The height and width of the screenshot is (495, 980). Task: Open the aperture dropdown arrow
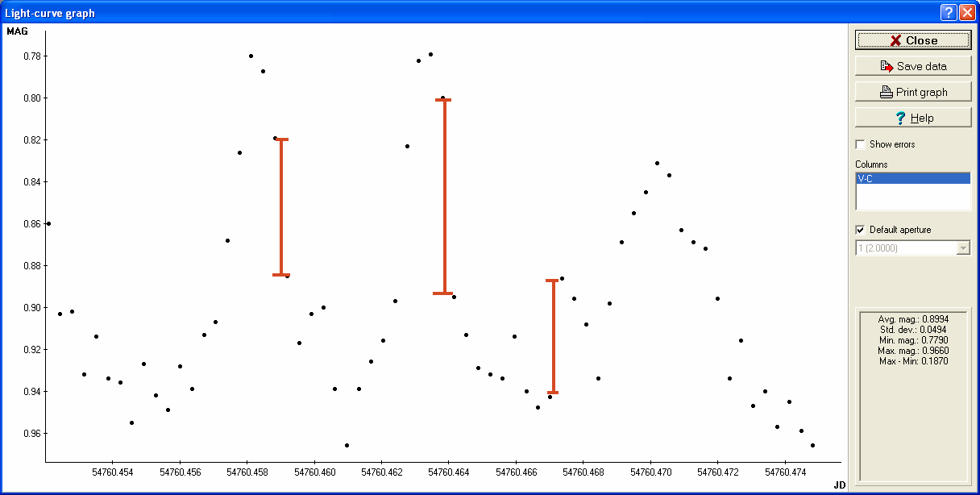point(962,248)
